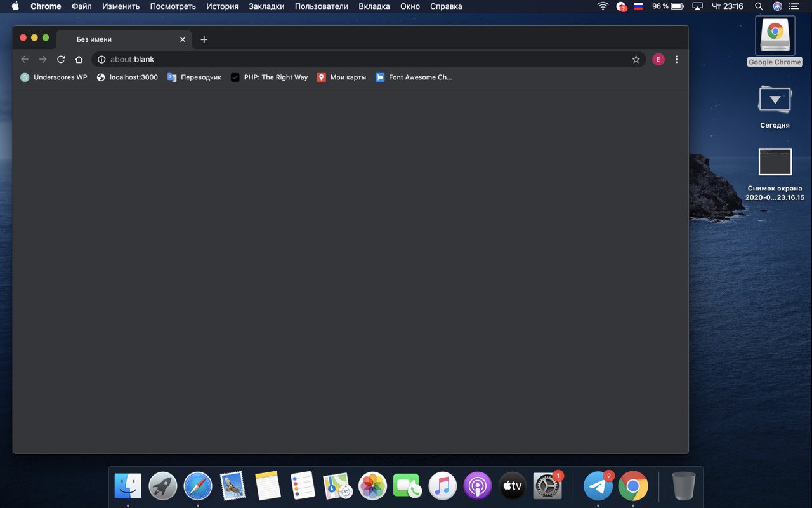Open Notes from the Dock
Viewport: 812px width, 508px height.
pyautogui.click(x=268, y=486)
